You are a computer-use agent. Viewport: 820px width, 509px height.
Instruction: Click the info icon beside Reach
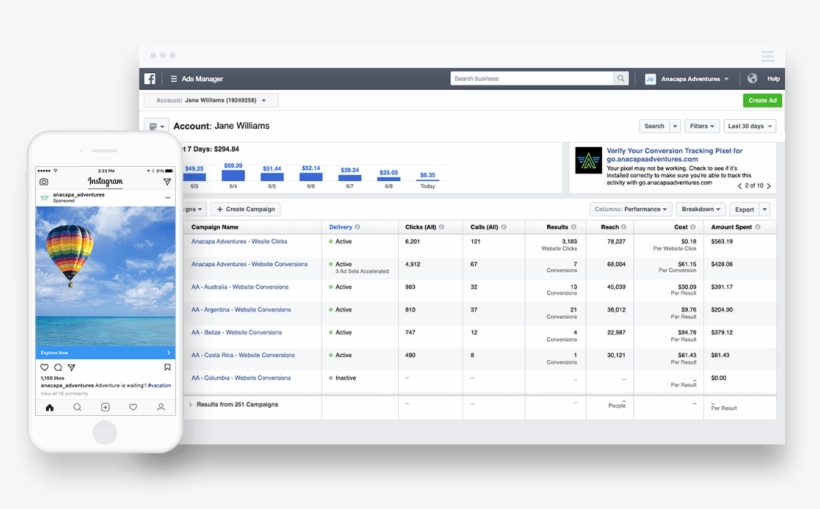pos(623,227)
